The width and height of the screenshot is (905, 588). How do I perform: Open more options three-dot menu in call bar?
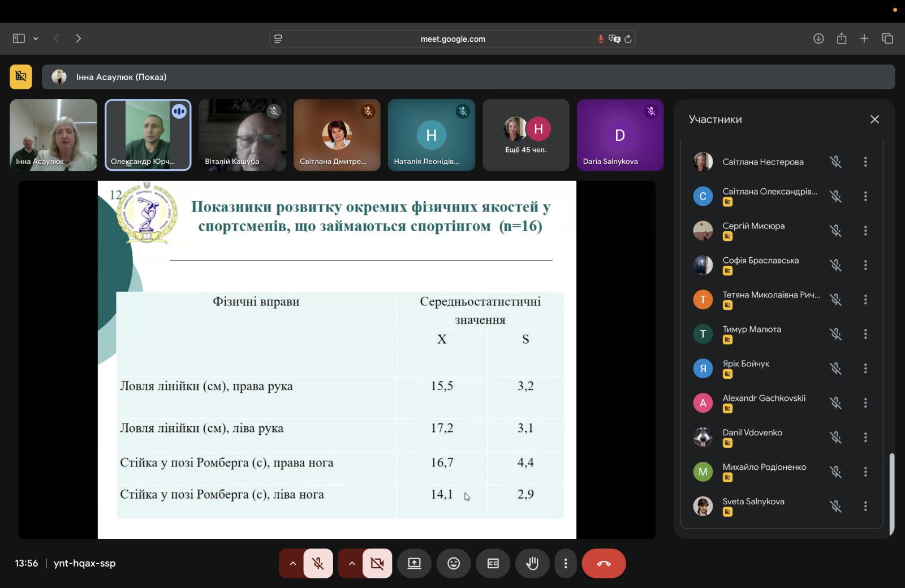pos(565,563)
